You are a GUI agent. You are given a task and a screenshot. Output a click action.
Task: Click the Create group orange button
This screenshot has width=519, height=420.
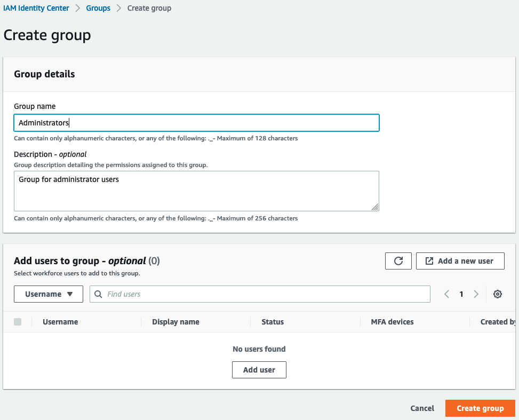tap(480, 408)
